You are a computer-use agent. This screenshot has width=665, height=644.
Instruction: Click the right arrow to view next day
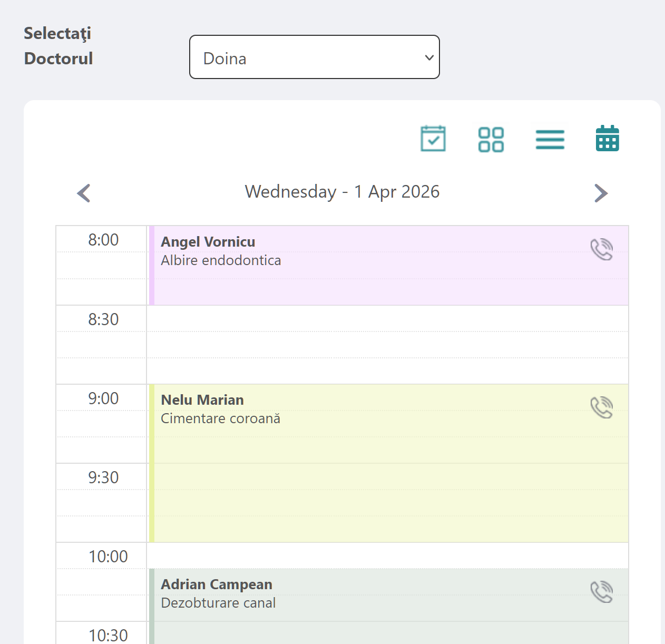600,193
